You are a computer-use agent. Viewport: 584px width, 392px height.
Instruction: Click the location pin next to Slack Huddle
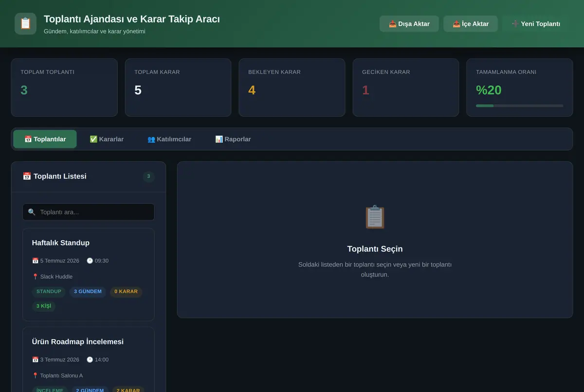[35, 277]
